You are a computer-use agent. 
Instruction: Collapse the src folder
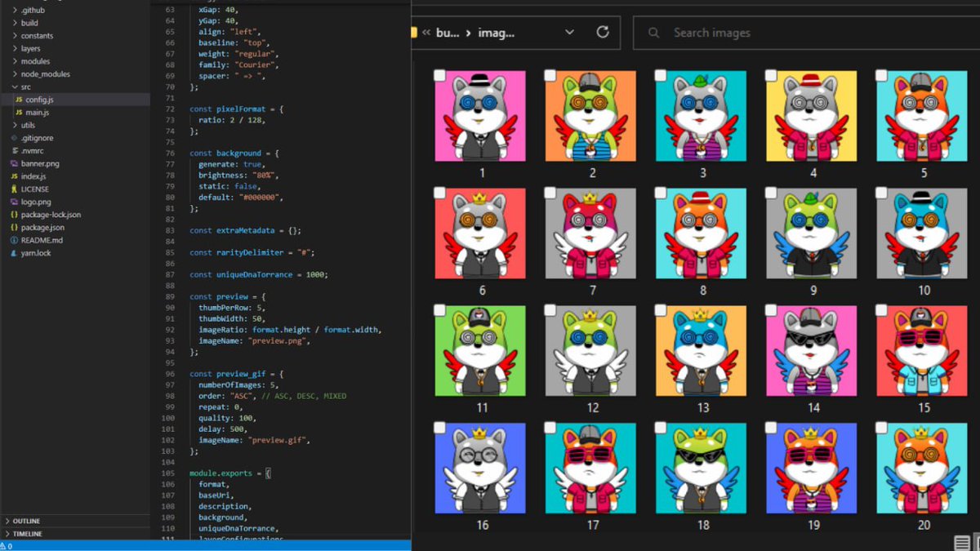(x=15, y=87)
